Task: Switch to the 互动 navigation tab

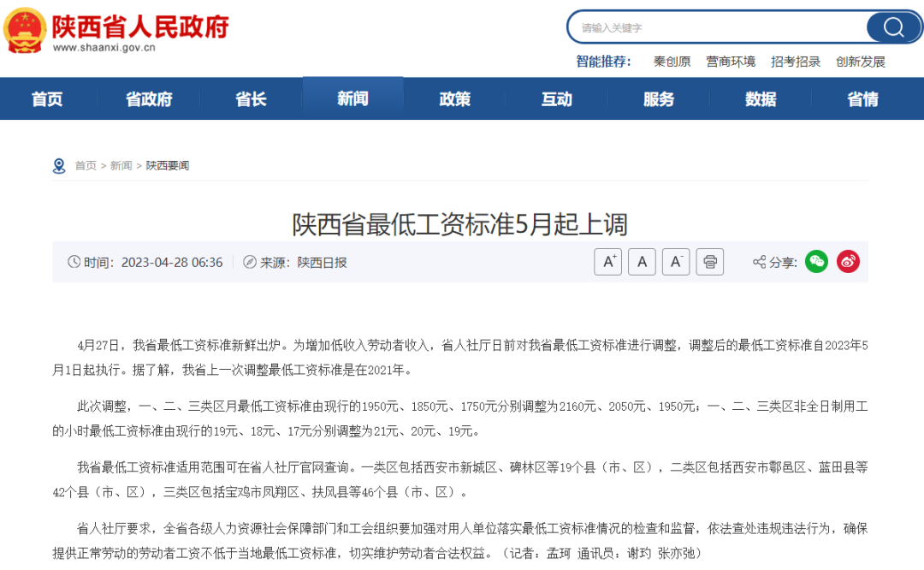Action: pyautogui.click(x=556, y=98)
